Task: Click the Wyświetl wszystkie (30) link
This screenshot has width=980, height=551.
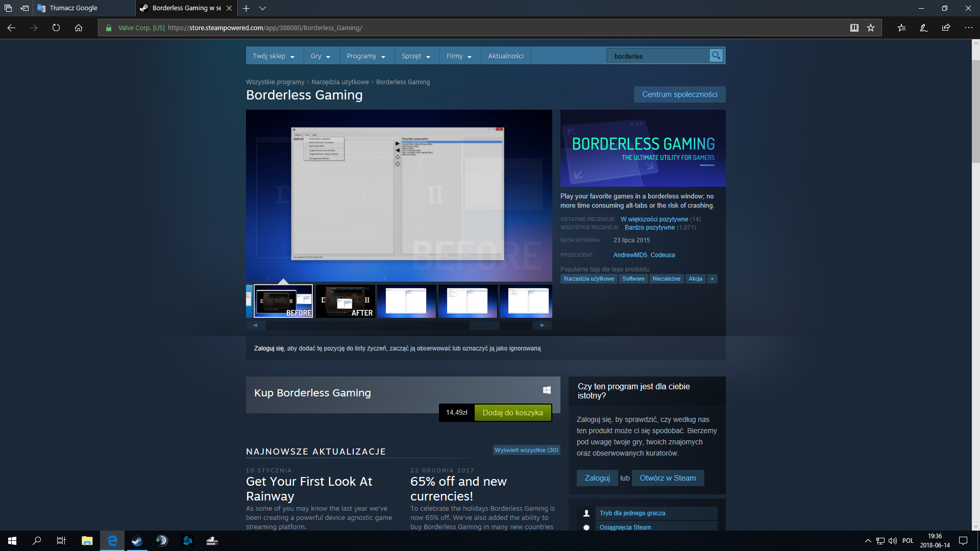Action: coord(526,450)
